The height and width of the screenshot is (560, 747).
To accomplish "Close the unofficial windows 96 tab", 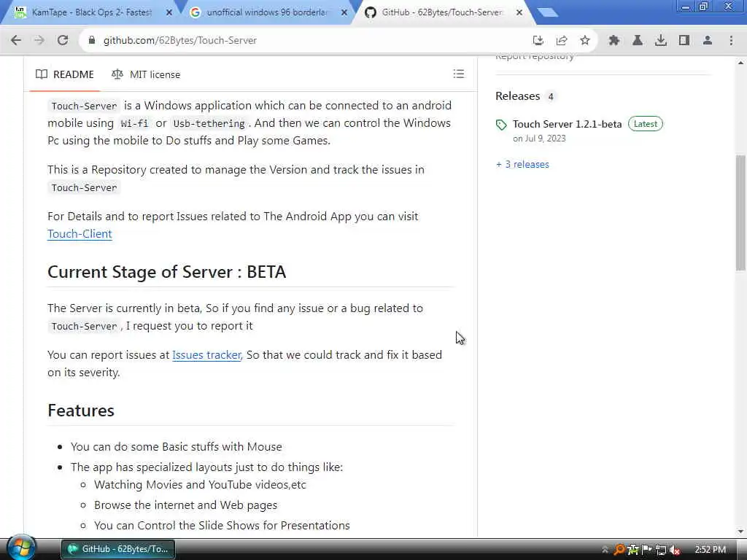I will click(344, 13).
